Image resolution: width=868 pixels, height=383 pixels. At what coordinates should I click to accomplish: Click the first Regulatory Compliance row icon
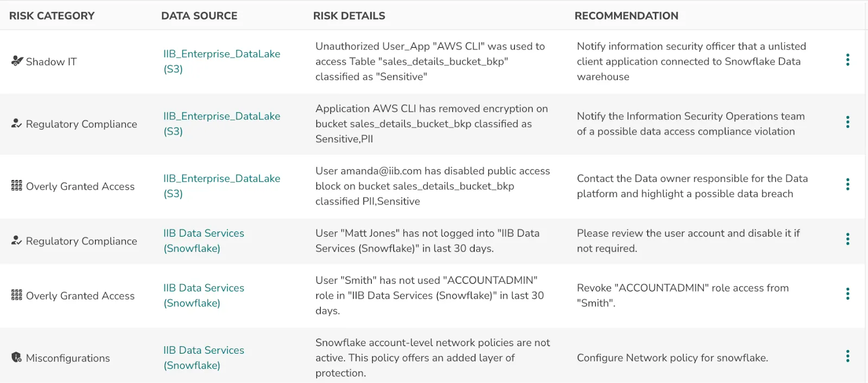click(17, 124)
